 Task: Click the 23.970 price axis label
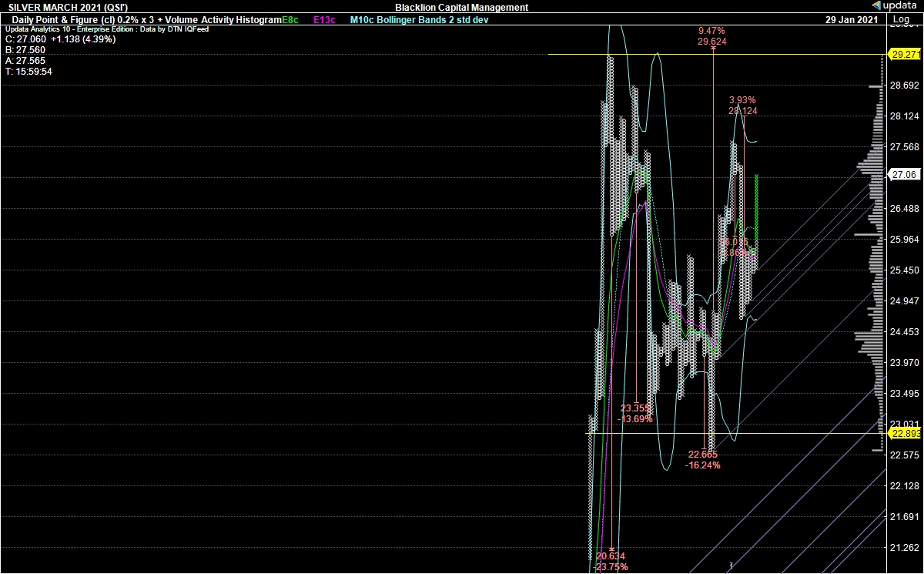[906, 362]
